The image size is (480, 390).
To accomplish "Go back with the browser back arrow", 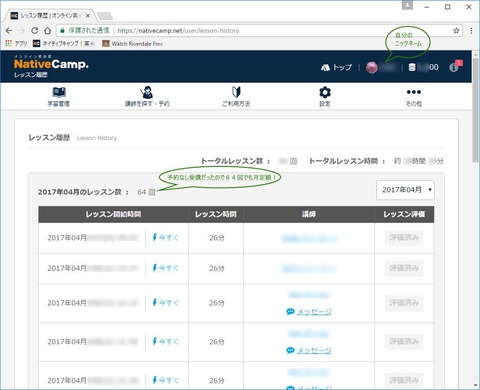I will [9, 31].
